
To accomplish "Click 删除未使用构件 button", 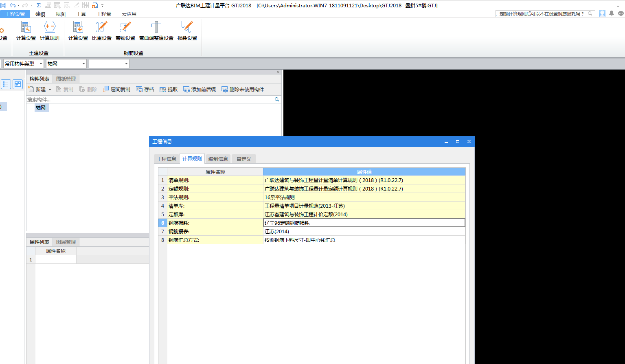I will [x=243, y=89].
